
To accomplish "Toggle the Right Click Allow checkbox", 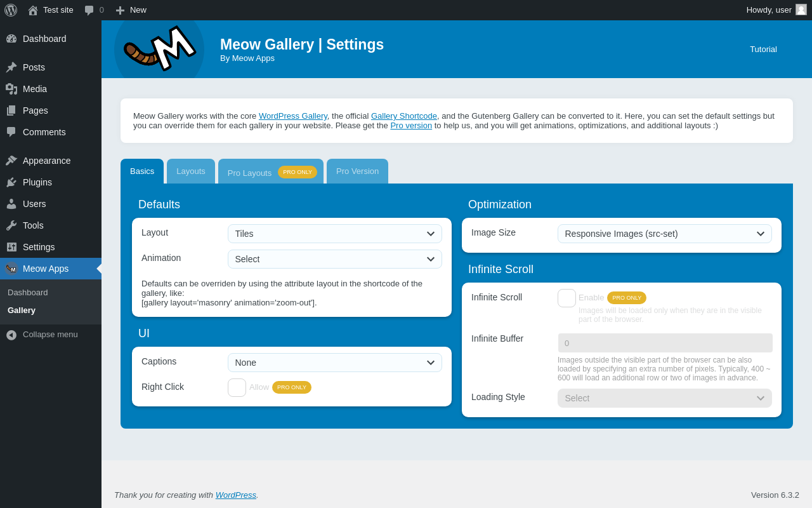I will pyautogui.click(x=237, y=387).
